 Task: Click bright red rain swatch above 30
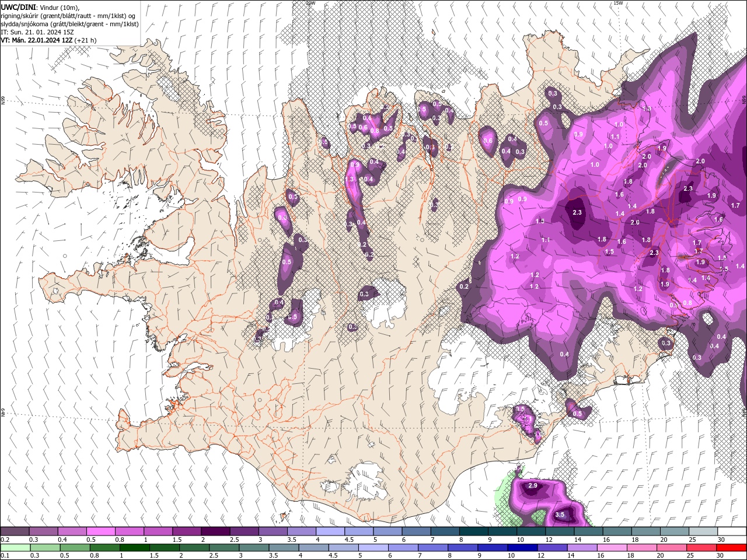click(732, 547)
